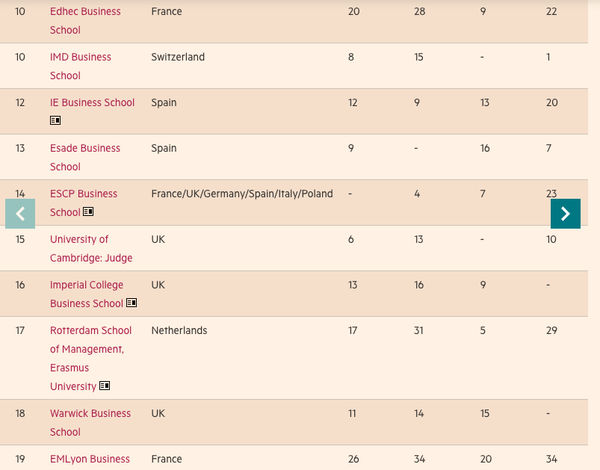
Task: Click the next arrow on the table
Action: pos(565,213)
